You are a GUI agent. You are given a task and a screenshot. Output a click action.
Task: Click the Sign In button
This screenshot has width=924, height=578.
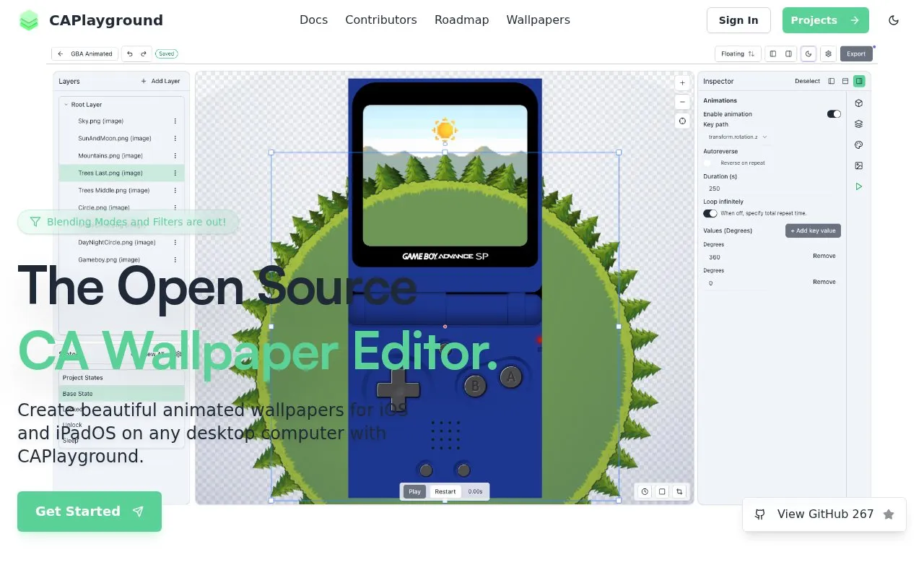[738, 20]
